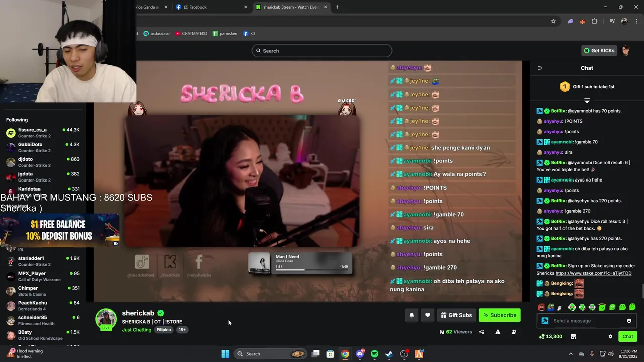Screen dimensions: 644x362
Task: Focus the Kick search bar
Action: click(x=322, y=51)
